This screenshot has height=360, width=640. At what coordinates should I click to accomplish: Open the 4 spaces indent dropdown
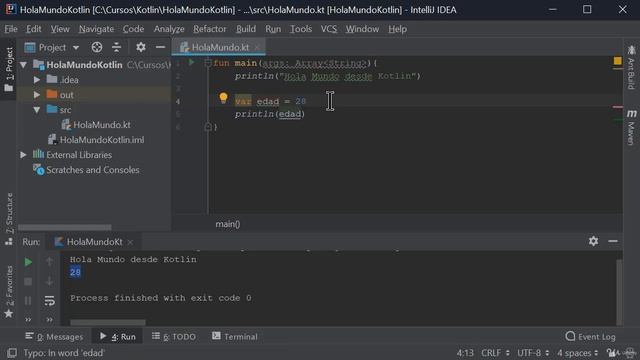click(x=577, y=353)
